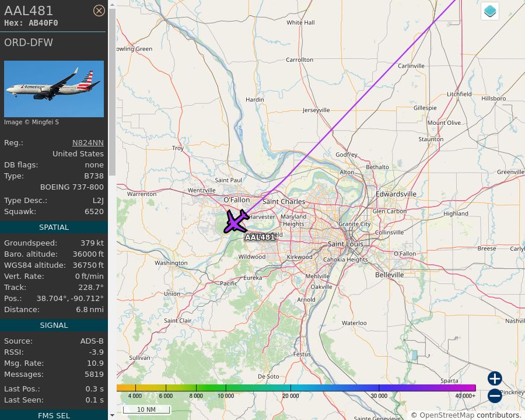This screenshot has height=420, width=525.
Task: Click the Edwardsville map label
Action: pos(396,194)
